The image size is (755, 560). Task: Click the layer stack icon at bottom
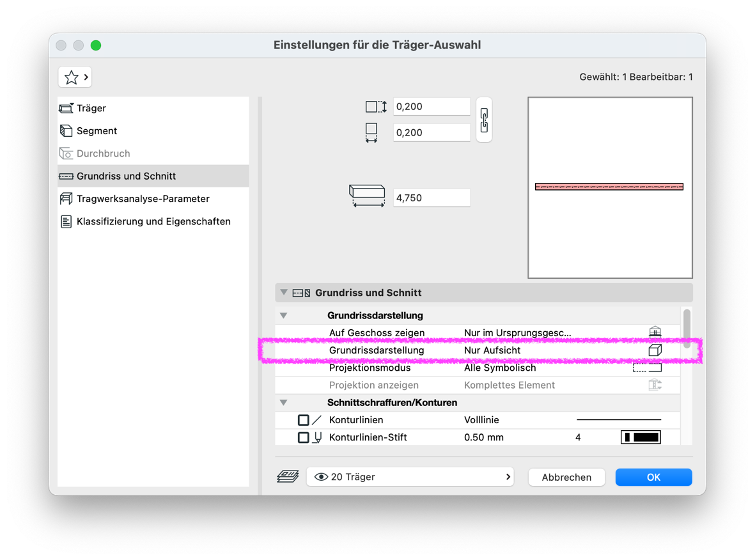(x=288, y=477)
